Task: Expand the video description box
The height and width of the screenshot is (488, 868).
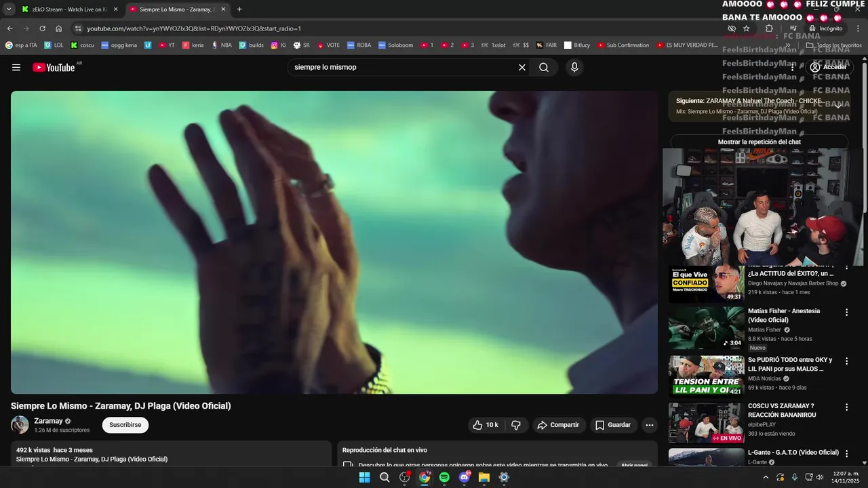Action: click(171, 454)
